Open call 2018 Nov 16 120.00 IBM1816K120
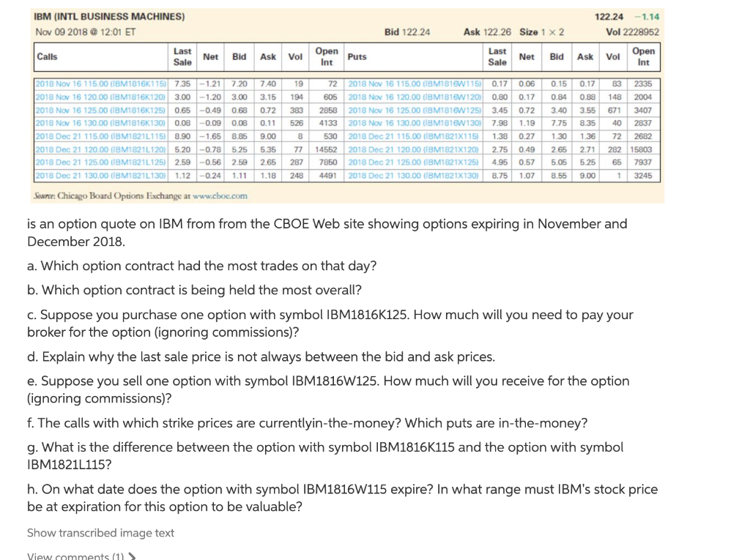Image resolution: width=750 pixels, height=560 pixels. point(101,97)
